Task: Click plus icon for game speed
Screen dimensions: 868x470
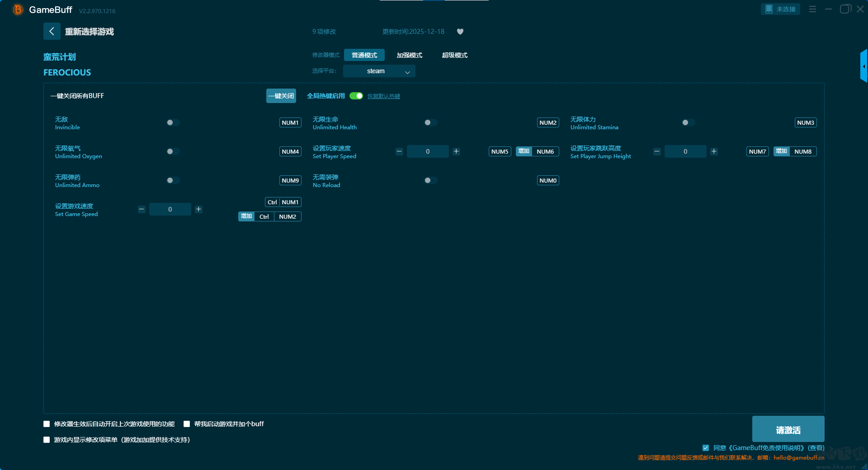Action: [198, 209]
